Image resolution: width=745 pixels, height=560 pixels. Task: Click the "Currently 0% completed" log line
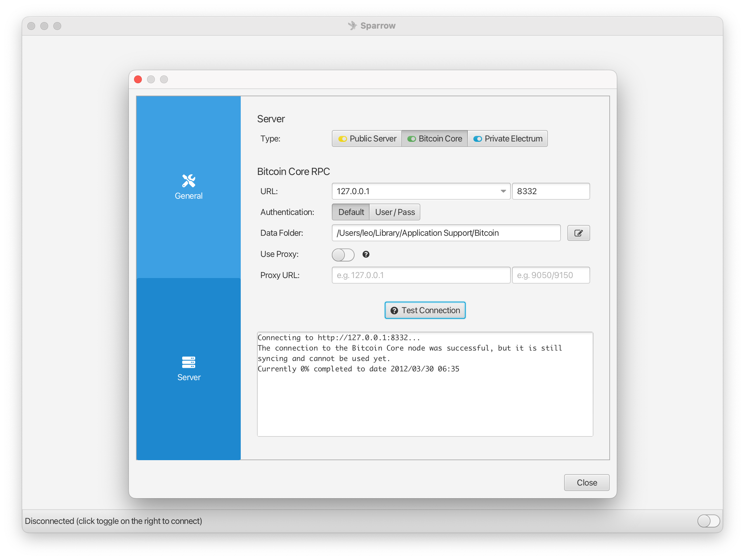tap(359, 369)
